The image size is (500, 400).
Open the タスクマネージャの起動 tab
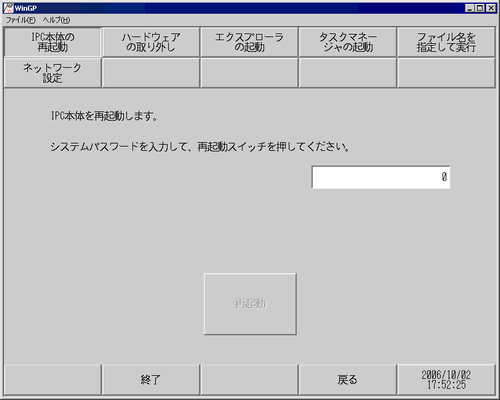pyautogui.click(x=347, y=42)
